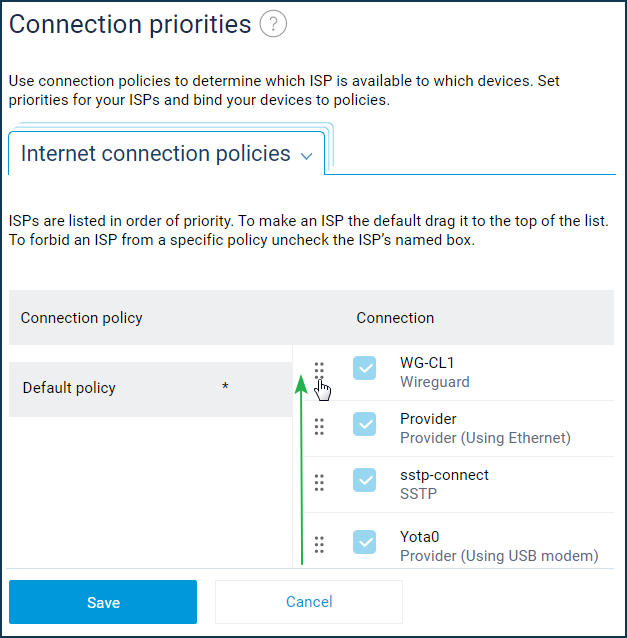Cancel the connection priority changes

tap(309, 602)
